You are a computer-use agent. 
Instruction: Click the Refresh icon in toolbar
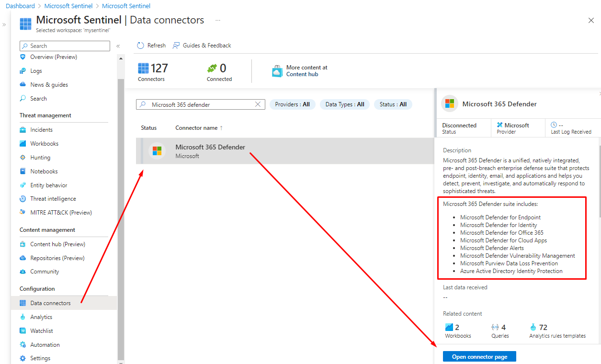(140, 45)
